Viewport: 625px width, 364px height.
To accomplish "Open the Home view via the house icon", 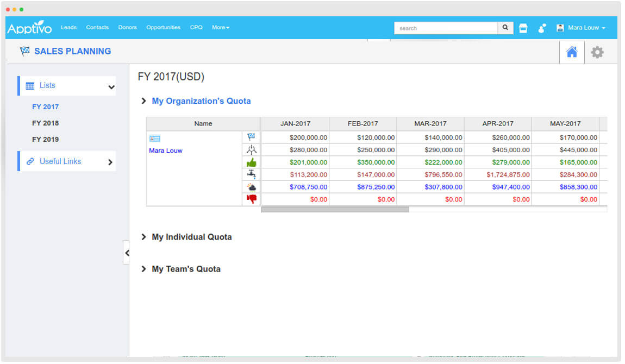I will 572,52.
